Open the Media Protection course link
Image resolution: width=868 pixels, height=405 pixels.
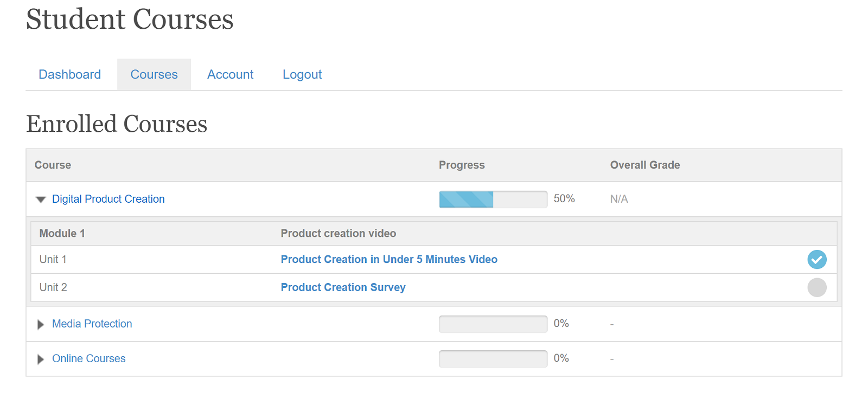coord(92,324)
